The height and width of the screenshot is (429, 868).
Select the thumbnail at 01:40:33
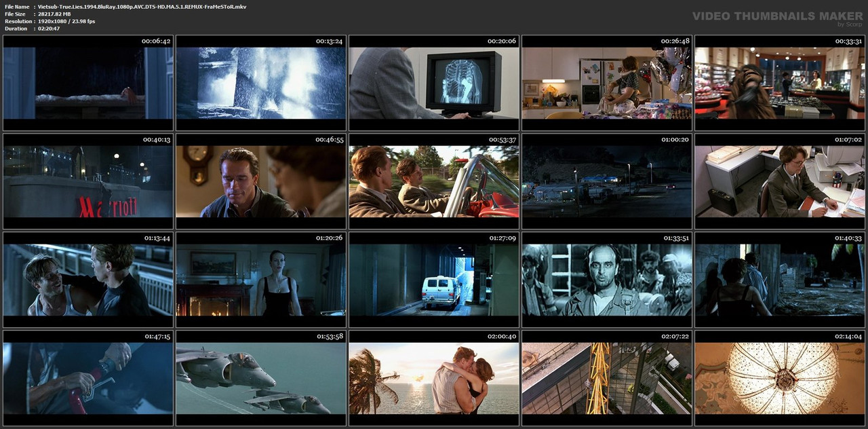(x=780, y=280)
